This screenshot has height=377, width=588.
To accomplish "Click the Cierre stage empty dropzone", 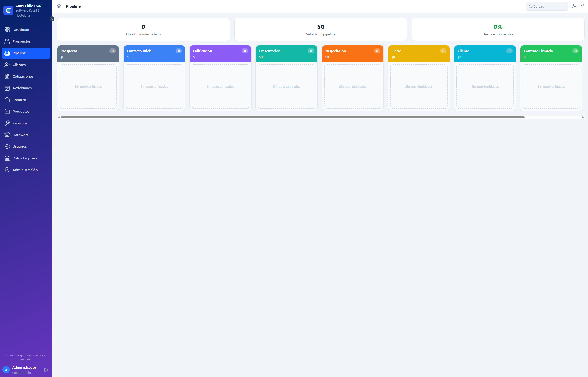I will tap(419, 86).
